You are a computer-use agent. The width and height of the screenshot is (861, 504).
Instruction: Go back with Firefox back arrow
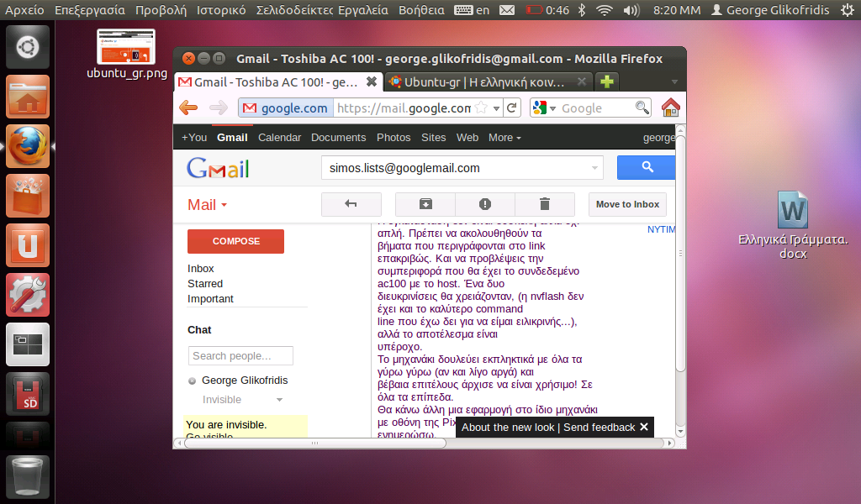(188, 108)
